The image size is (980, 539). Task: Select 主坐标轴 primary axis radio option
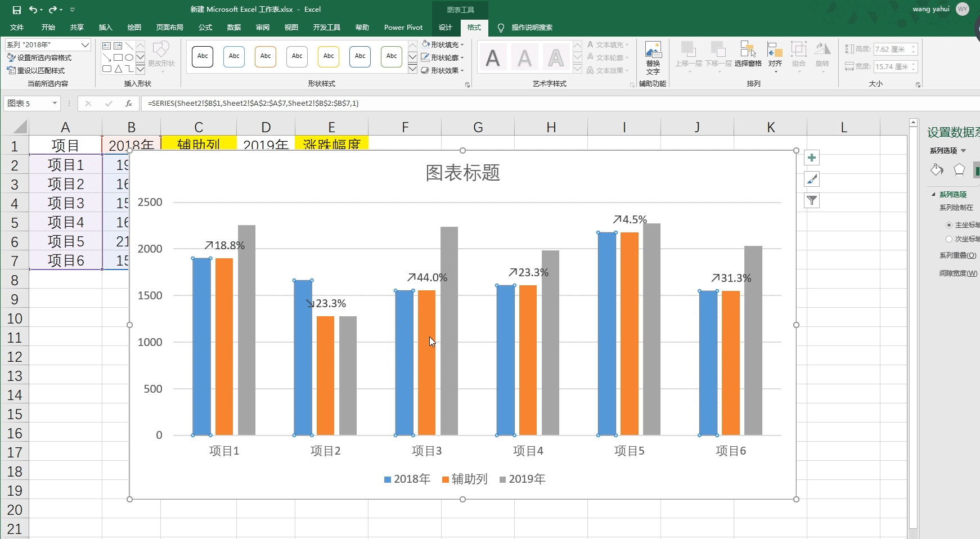[x=949, y=225]
